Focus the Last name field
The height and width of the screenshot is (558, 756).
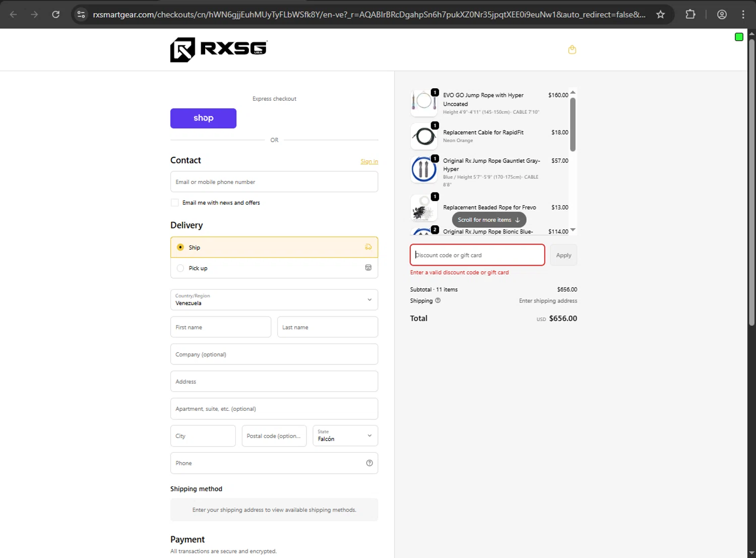coord(328,327)
